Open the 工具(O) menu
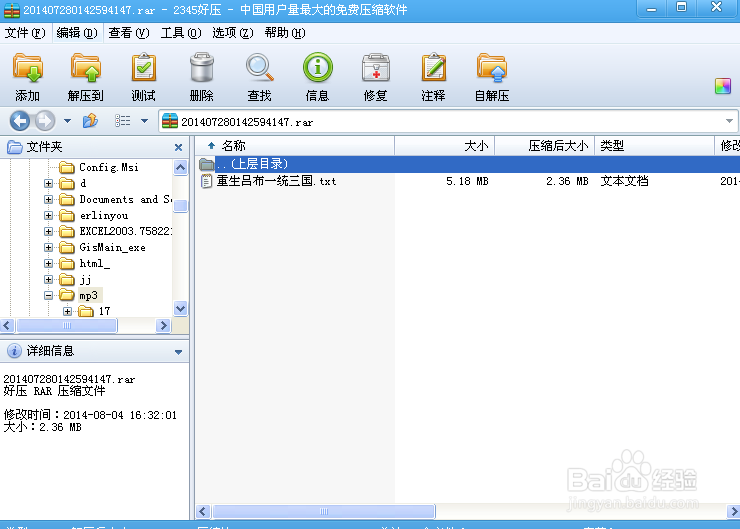The height and width of the screenshot is (529, 740). pos(181,33)
